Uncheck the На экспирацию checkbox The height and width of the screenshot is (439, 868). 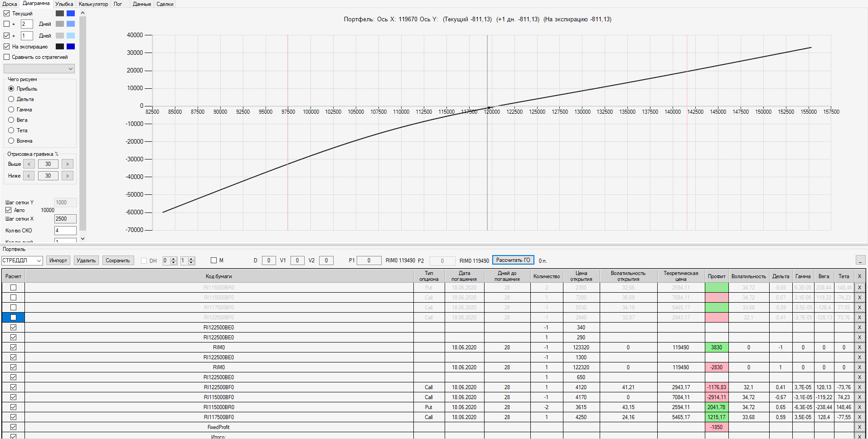pos(7,47)
